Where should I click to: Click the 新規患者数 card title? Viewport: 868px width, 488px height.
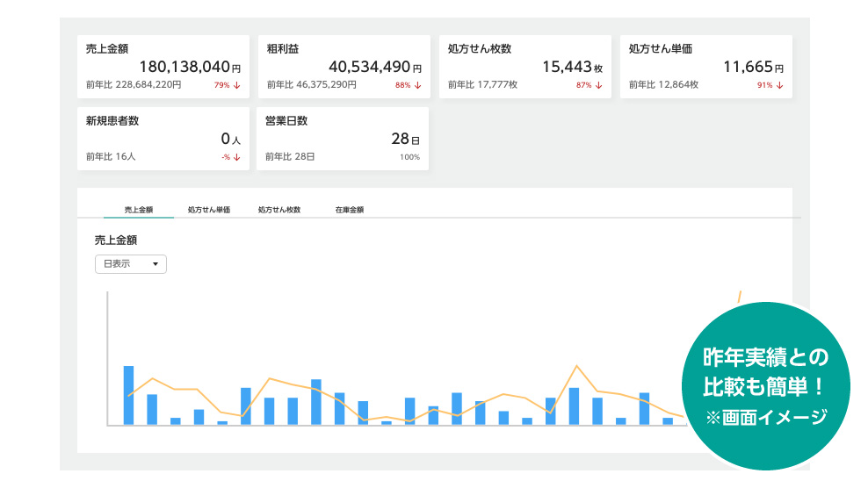112,121
